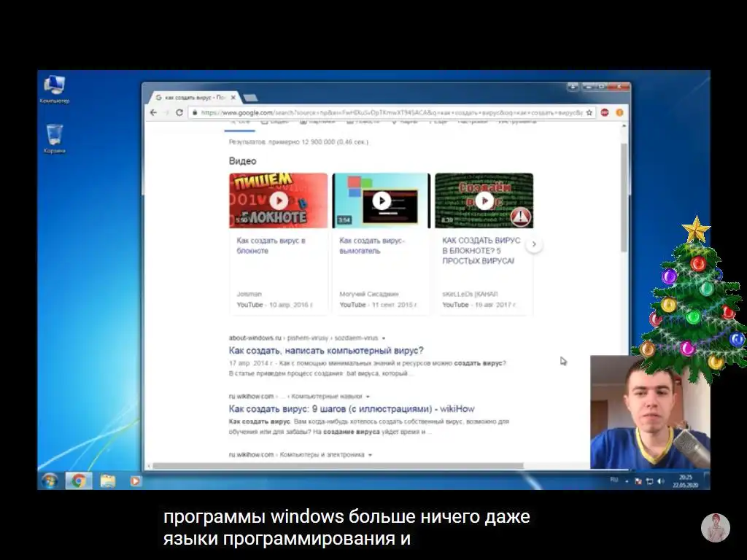Go back with Chrome's back arrow

click(x=153, y=113)
